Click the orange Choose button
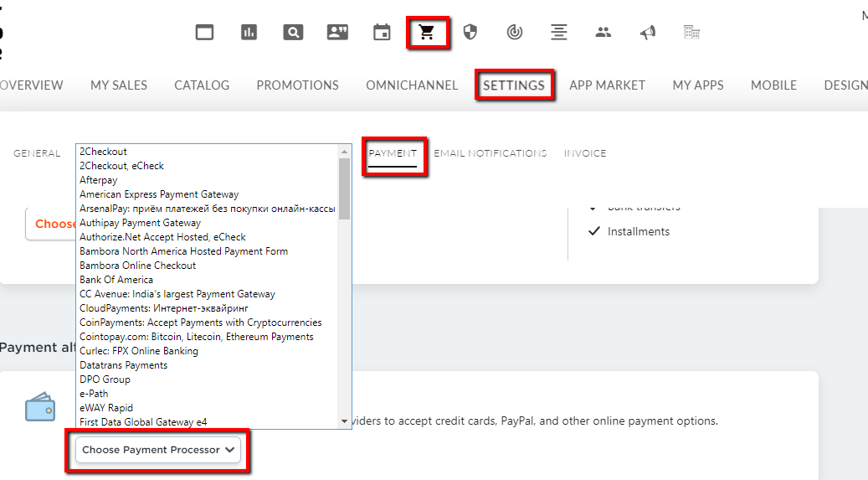This screenshot has width=868, height=480. click(x=51, y=224)
